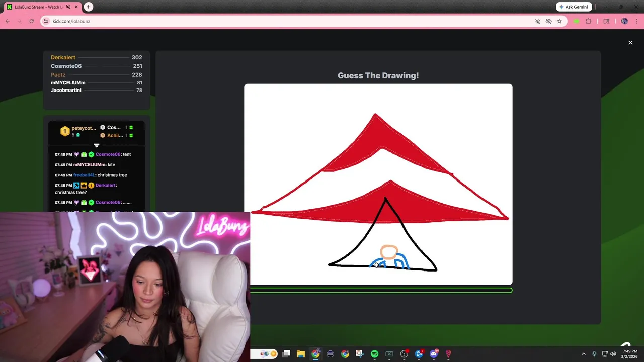644x362 pixels.
Task: Click Derkalert's moderator hammer badge
Action: [x=76, y=185]
